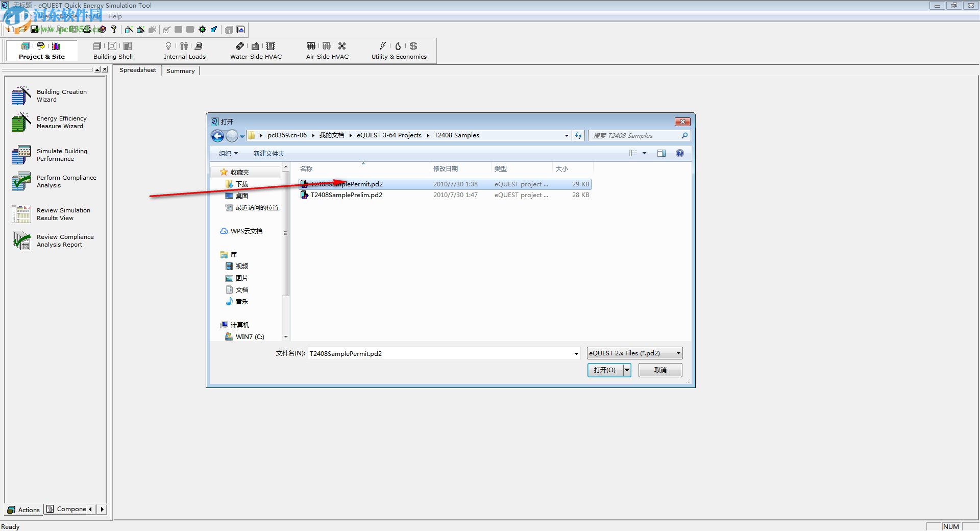This screenshot has height=531, width=980.
Task: Expand the recent locations dropdown arrow
Action: (x=242, y=136)
